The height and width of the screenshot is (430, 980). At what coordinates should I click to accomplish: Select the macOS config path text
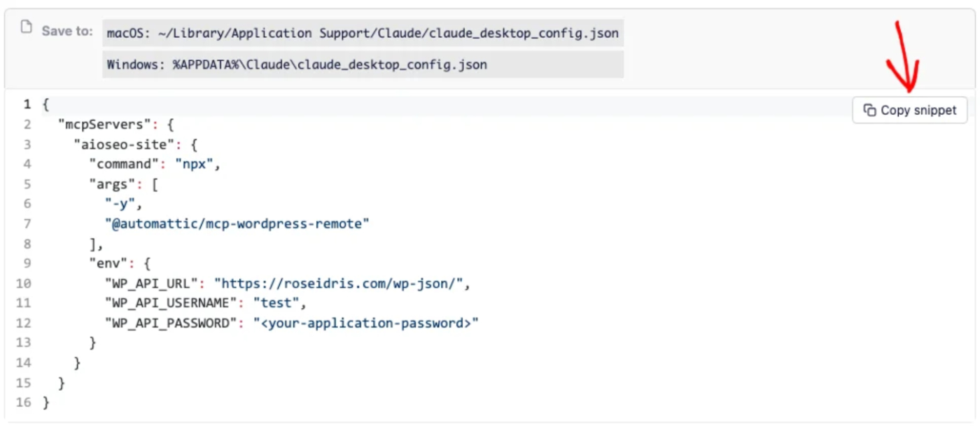(363, 34)
